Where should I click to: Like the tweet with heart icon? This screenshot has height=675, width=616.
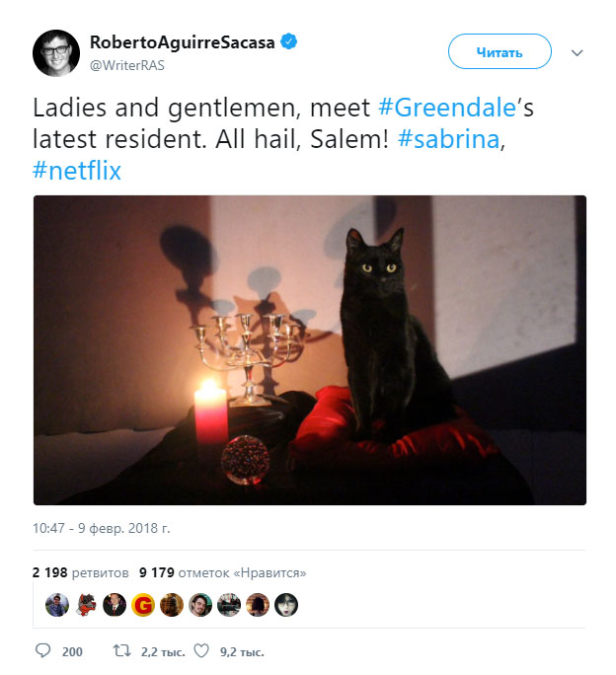point(201,651)
